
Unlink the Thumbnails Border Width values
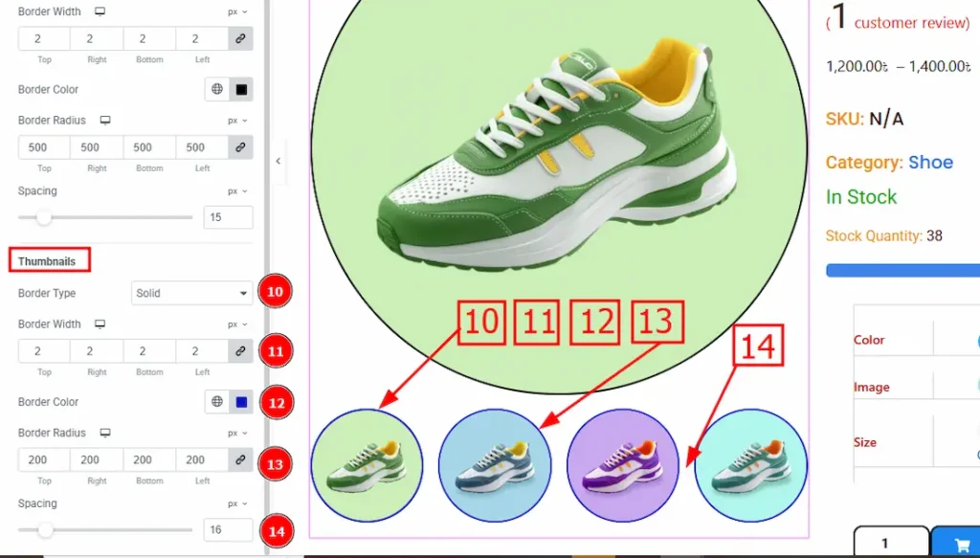[240, 351]
